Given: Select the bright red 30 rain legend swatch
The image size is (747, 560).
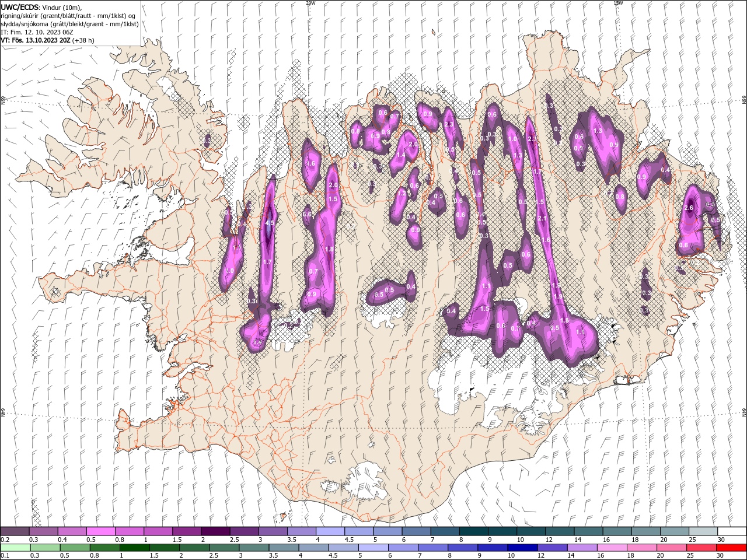Looking at the screenshot, I should 731,548.
